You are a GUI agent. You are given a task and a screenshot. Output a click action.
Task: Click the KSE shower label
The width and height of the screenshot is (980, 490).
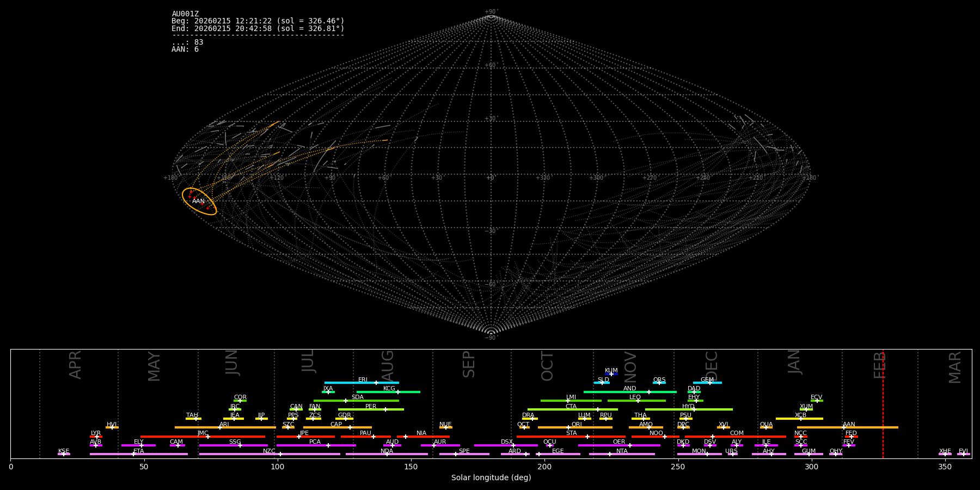(x=64, y=451)
